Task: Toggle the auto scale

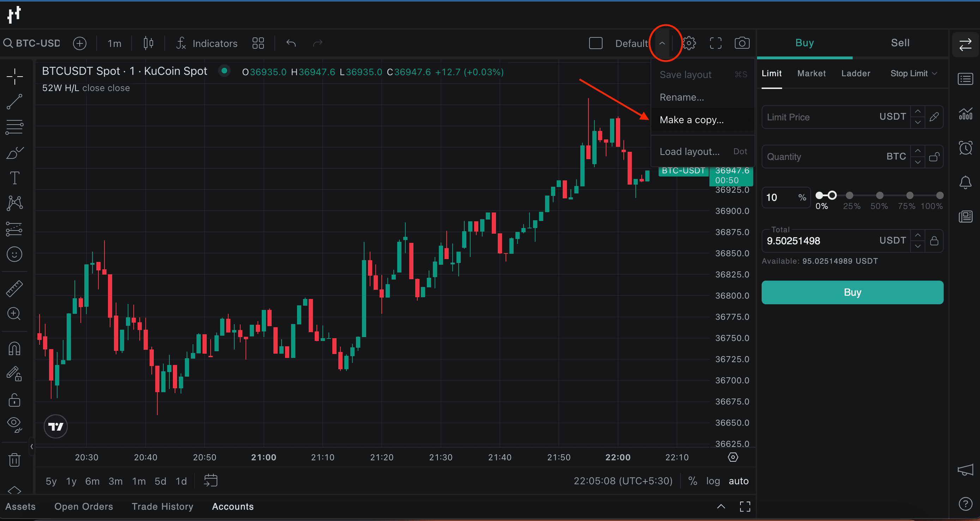Action: point(738,481)
